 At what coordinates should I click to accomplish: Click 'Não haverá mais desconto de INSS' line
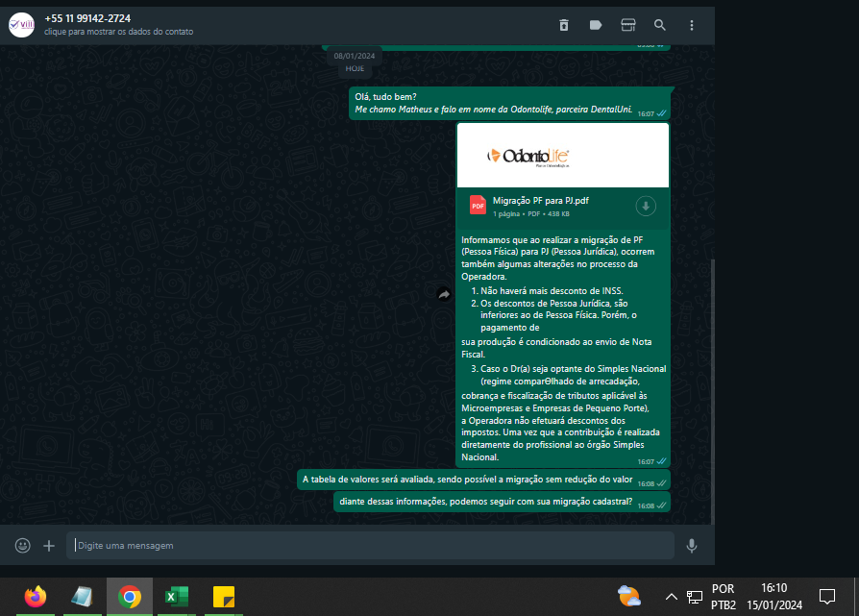click(x=552, y=291)
